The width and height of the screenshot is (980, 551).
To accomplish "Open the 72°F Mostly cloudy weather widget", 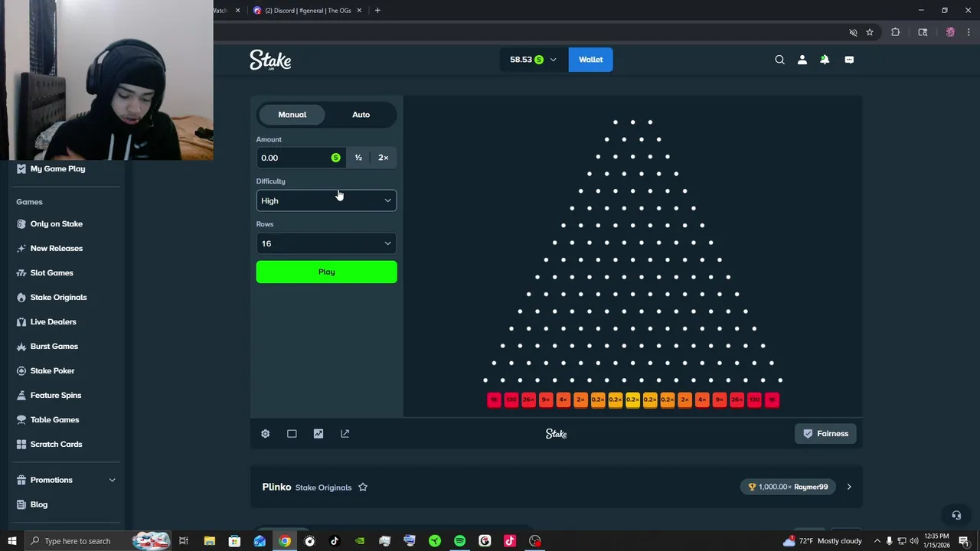I will tap(822, 541).
